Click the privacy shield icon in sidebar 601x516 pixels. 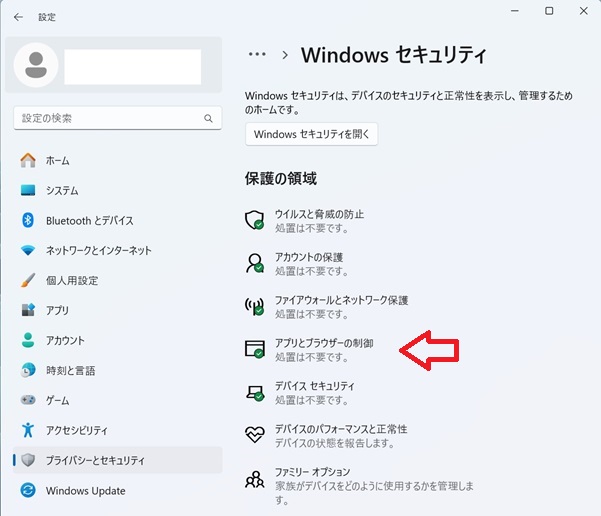click(x=28, y=460)
